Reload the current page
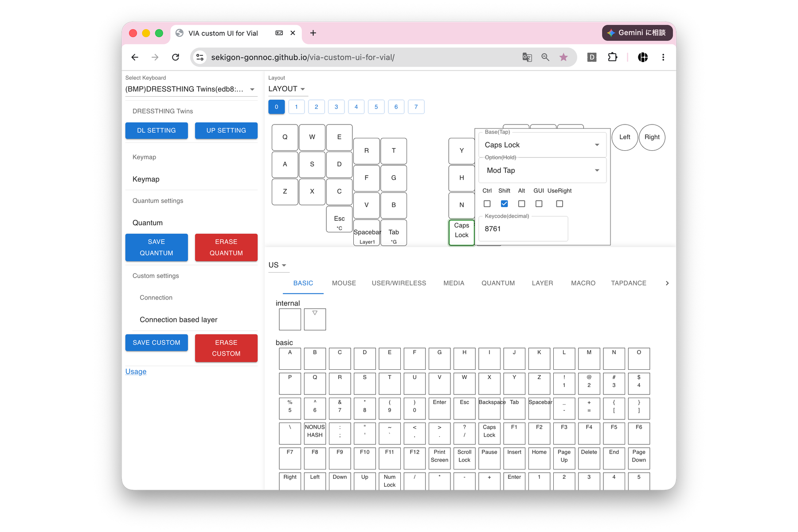This screenshot has height=532, width=798. (x=176, y=57)
